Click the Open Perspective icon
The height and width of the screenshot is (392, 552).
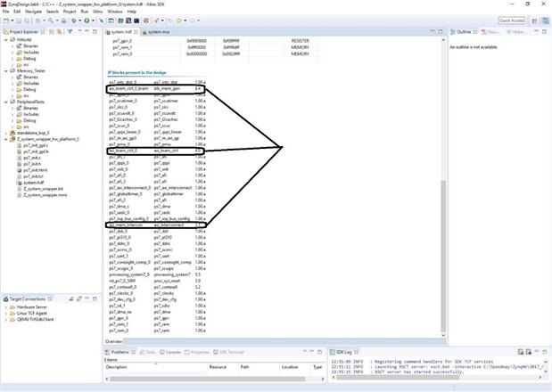click(x=534, y=20)
